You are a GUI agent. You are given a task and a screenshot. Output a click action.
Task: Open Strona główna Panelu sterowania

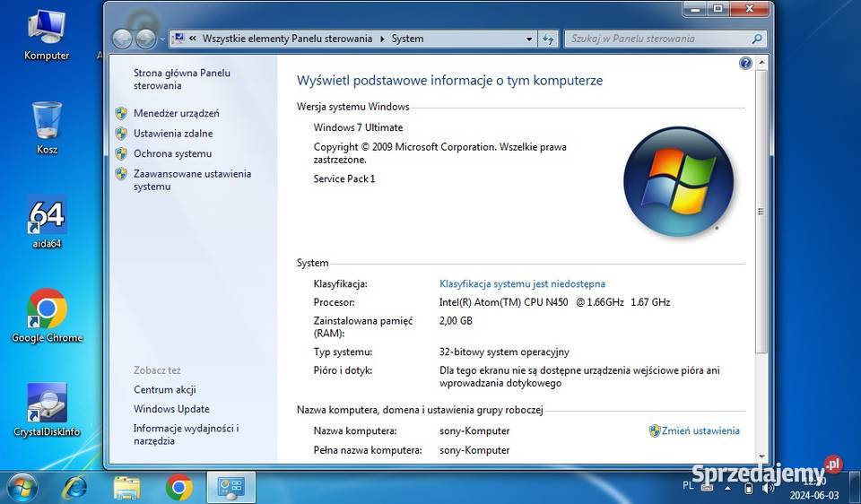182,79
